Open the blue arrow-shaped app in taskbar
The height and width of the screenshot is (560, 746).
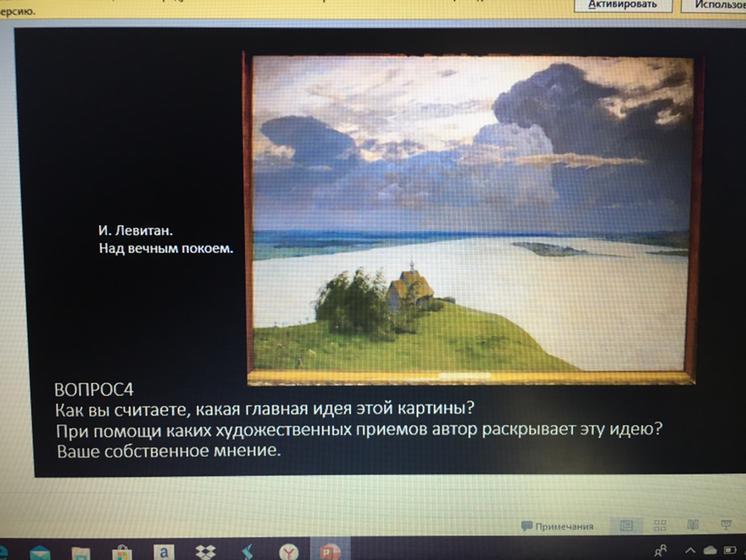[x=248, y=552]
